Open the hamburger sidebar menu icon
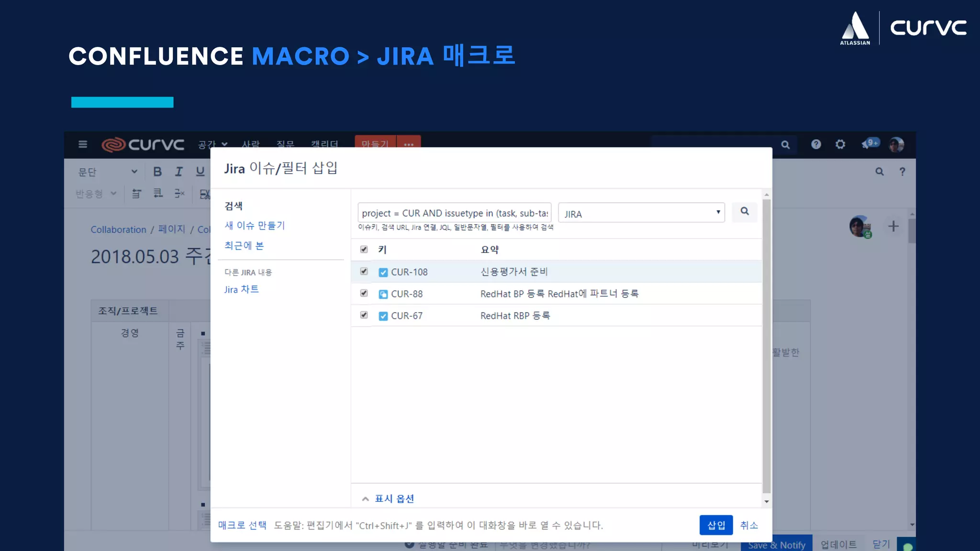 coord(83,144)
